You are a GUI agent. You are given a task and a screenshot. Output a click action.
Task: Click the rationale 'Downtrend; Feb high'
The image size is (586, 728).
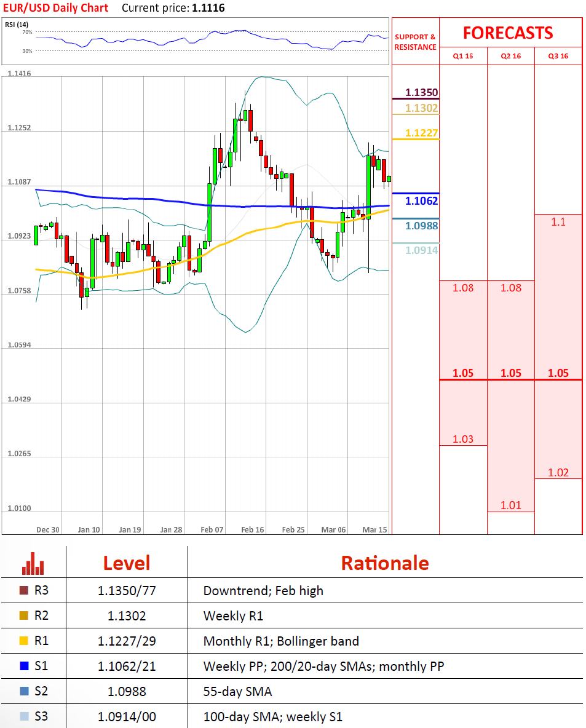263,591
